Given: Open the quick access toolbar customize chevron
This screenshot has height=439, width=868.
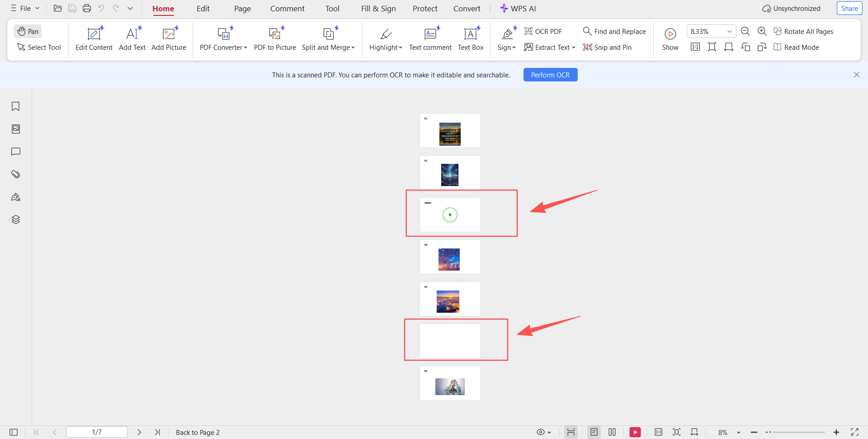Looking at the screenshot, I should [x=130, y=8].
